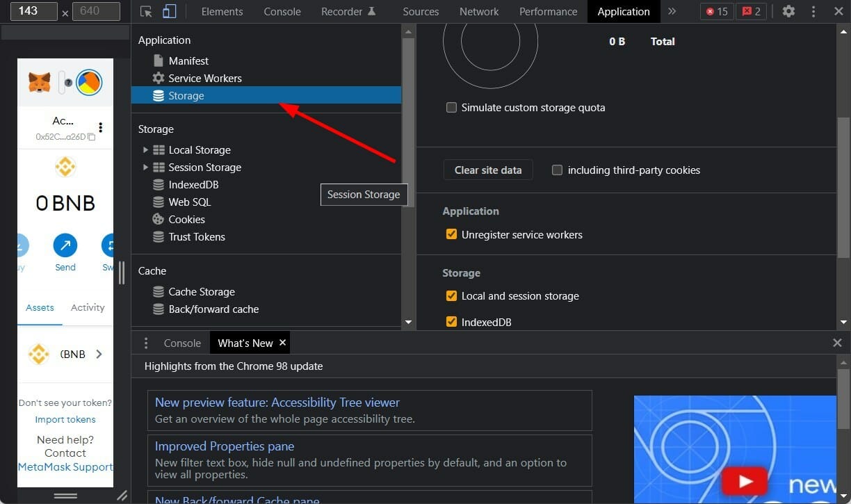Switch to the Network tab

coord(479,12)
